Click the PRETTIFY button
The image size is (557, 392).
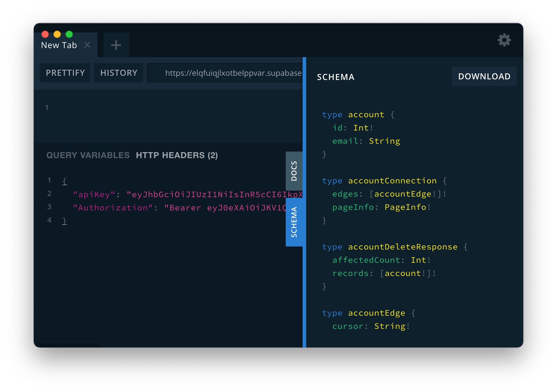point(65,73)
